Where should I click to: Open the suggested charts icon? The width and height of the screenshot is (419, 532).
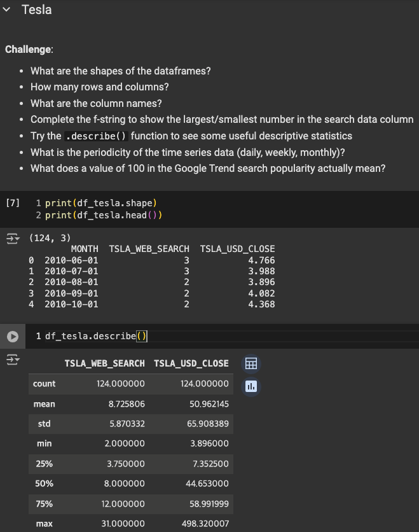pyautogui.click(x=251, y=386)
